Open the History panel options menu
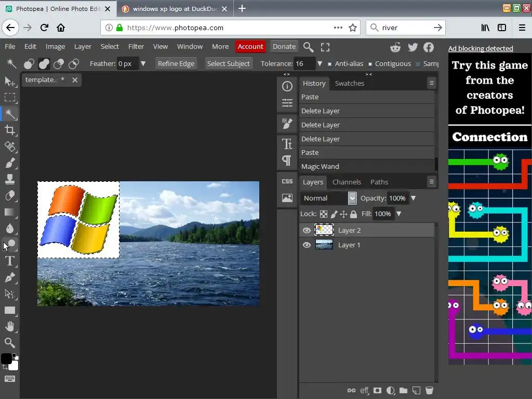 pyautogui.click(x=432, y=83)
